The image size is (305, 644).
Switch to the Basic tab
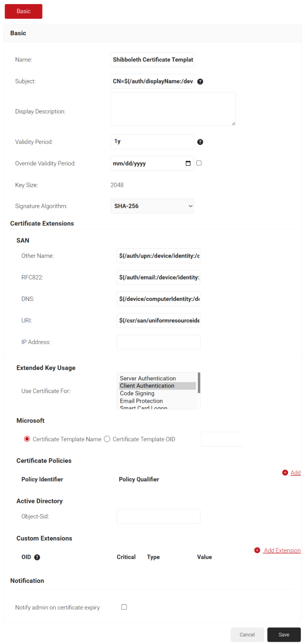(23, 11)
